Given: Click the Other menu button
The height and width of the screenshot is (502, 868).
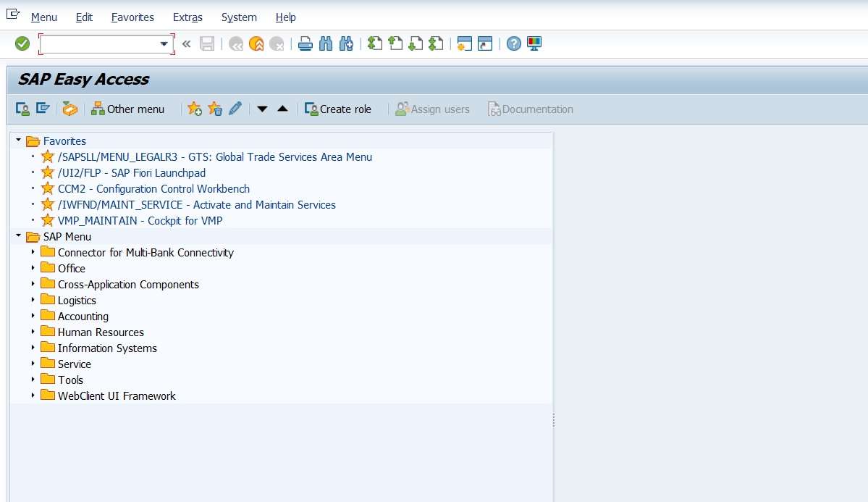Looking at the screenshot, I should pyautogui.click(x=128, y=109).
